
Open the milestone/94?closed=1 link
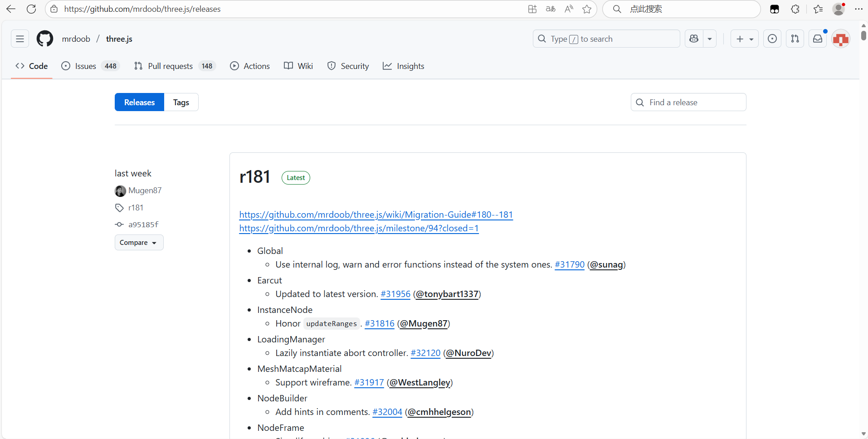[x=359, y=228]
